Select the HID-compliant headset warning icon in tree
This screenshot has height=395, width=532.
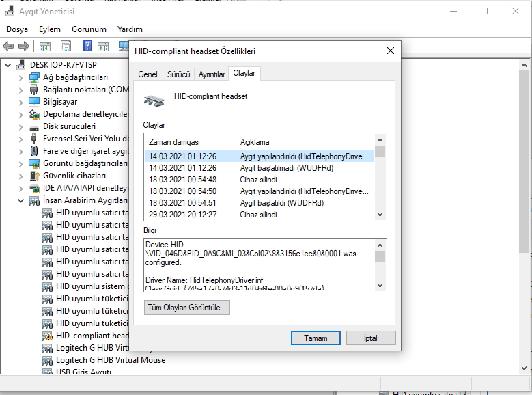[47, 336]
